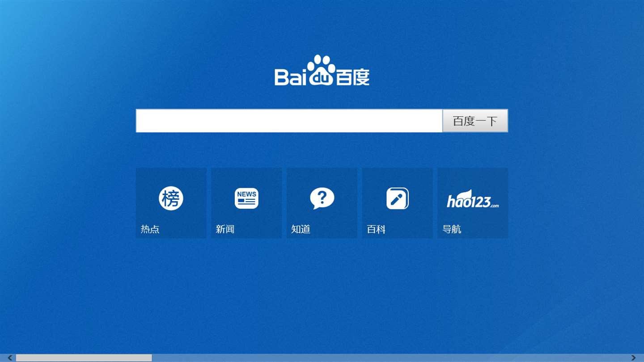Open the 知道 question mark tile icon
The image size is (644, 362).
click(322, 198)
